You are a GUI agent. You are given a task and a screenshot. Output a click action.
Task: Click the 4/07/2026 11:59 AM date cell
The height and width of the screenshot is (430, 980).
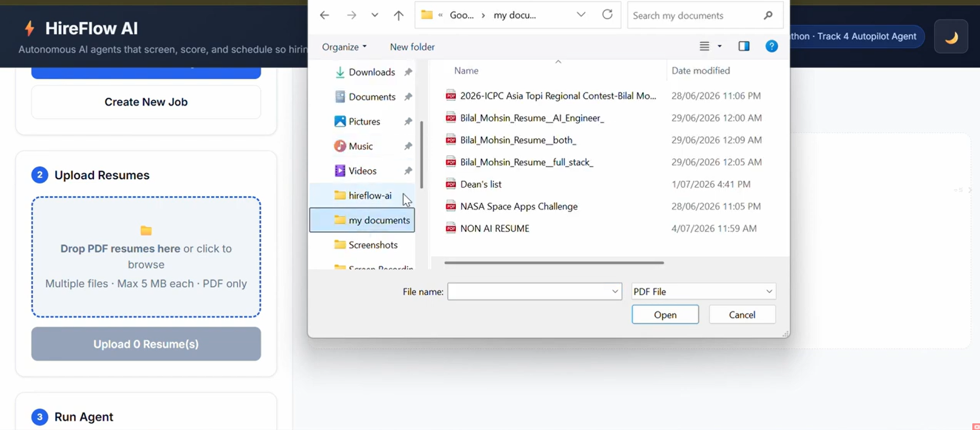[x=714, y=228]
